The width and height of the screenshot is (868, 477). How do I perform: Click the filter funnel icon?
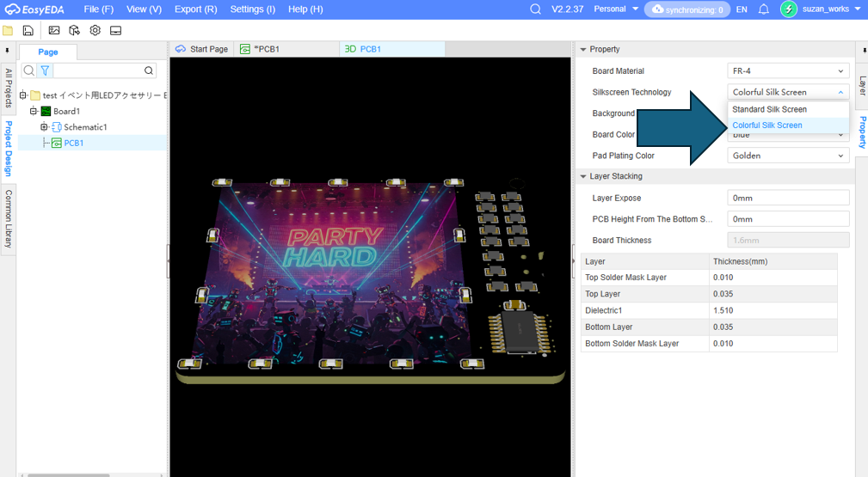point(45,70)
